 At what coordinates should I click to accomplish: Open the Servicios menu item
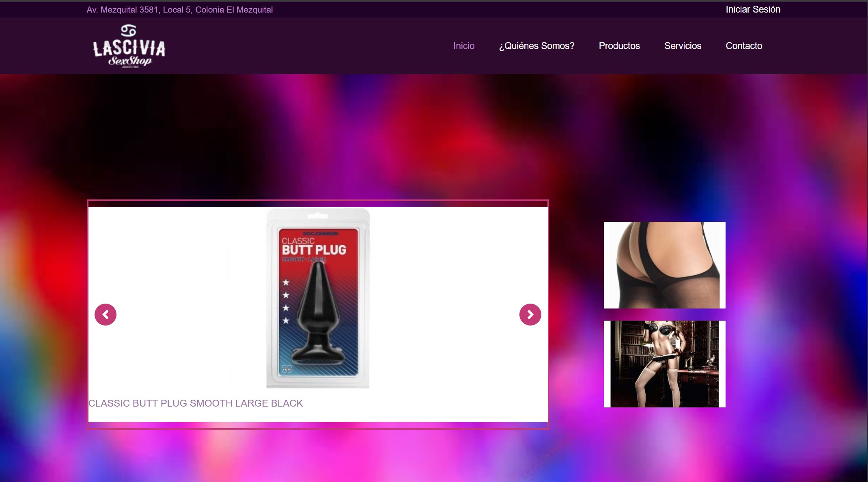(x=683, y=46)
